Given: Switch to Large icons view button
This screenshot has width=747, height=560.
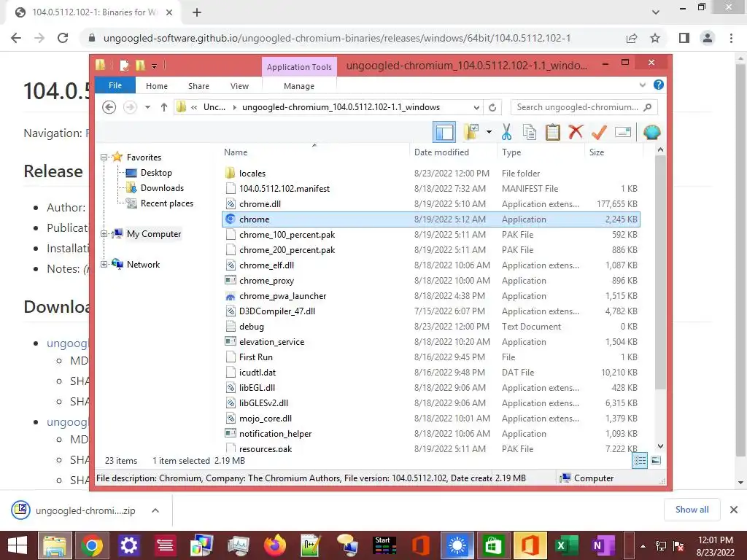Looking at the screenshot, I should pyautogui.click(x=656, y=460).
